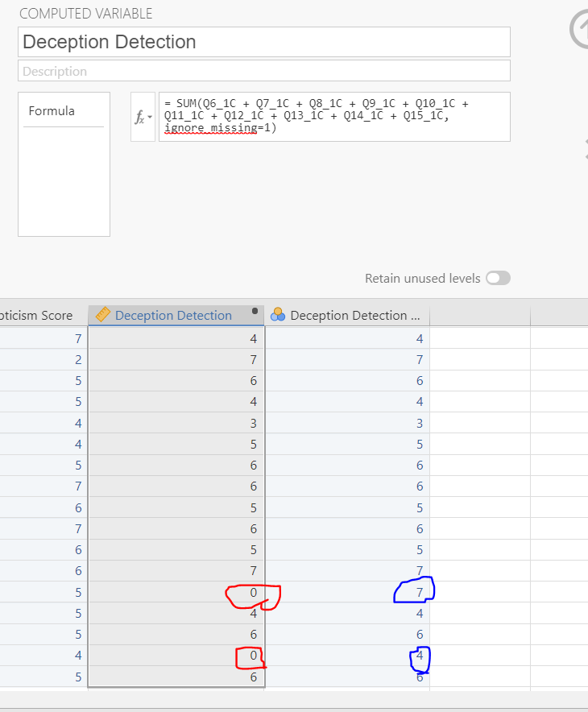
Task: Select the Deception Detection column header
Action: pos(176,315)
